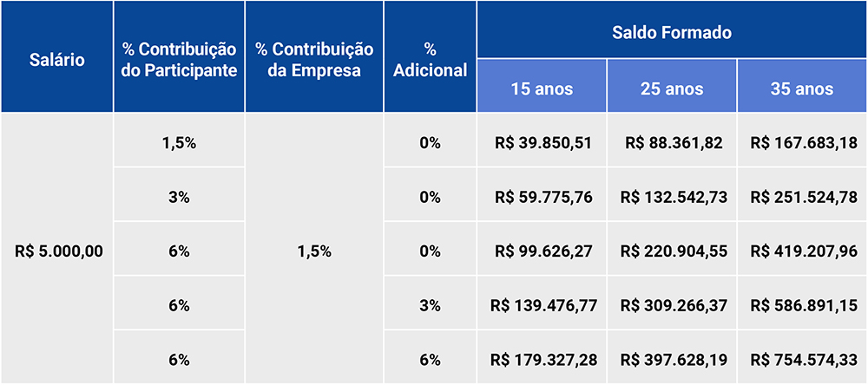Click the R$ 39.850,51 value
Screen dimensions: 868x385
[x=542, y=143]
